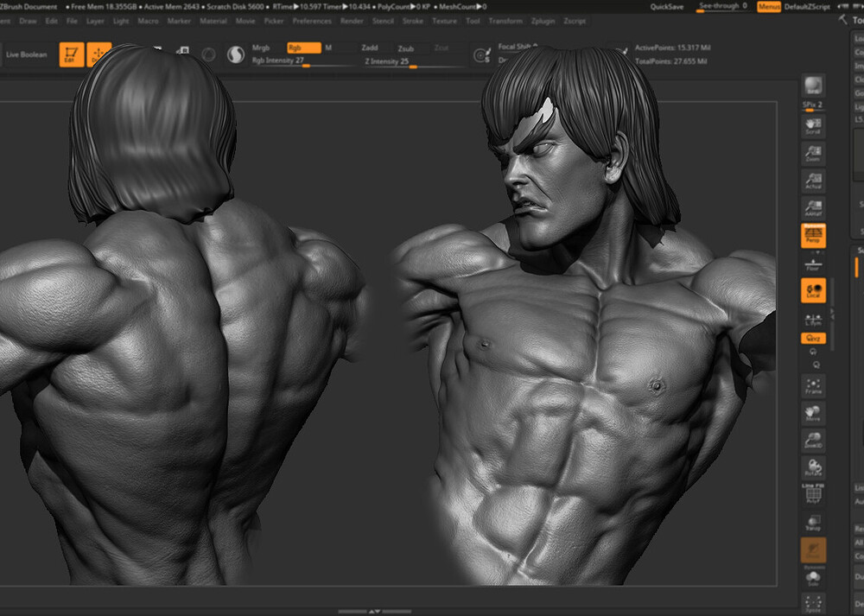This screenshot has width=864, height=616.
Task: Click the ActivePoints 15.317 Mil readout
Action: click(x=672, y=48)
